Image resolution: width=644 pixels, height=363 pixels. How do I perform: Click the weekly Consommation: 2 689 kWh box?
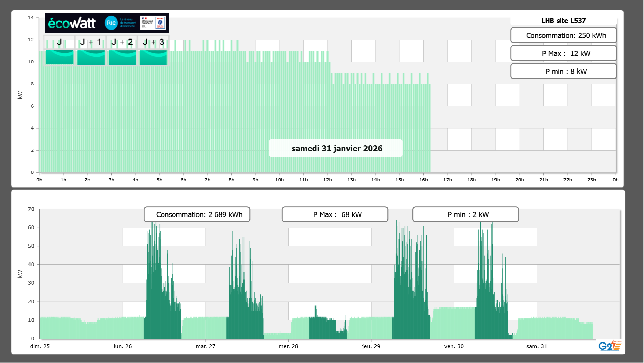(x=197, y=214)
